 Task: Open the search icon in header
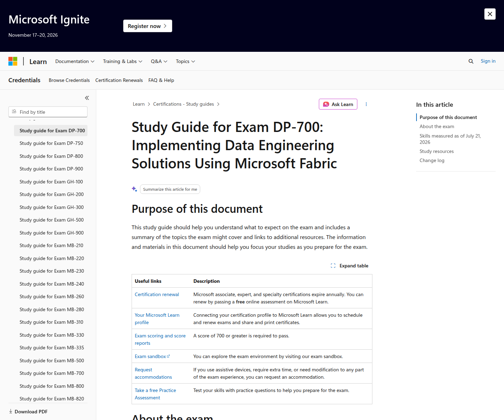(471, 61)
